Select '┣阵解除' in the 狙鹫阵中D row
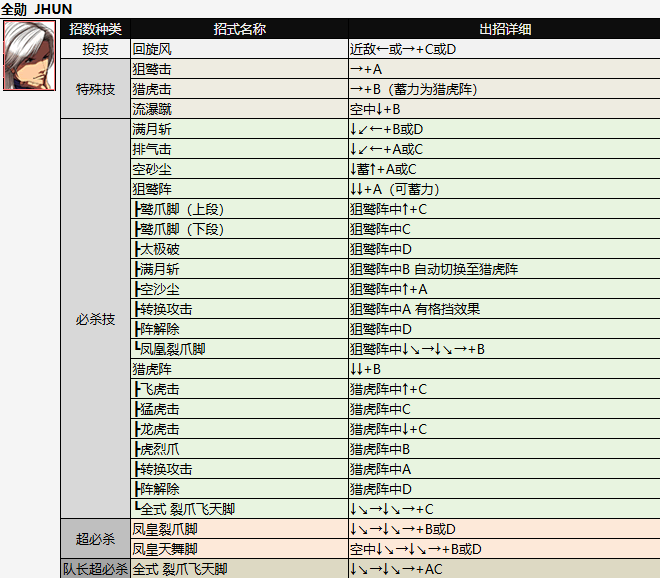Viewport: 660px width, 578px height. (x=157, y=329)
